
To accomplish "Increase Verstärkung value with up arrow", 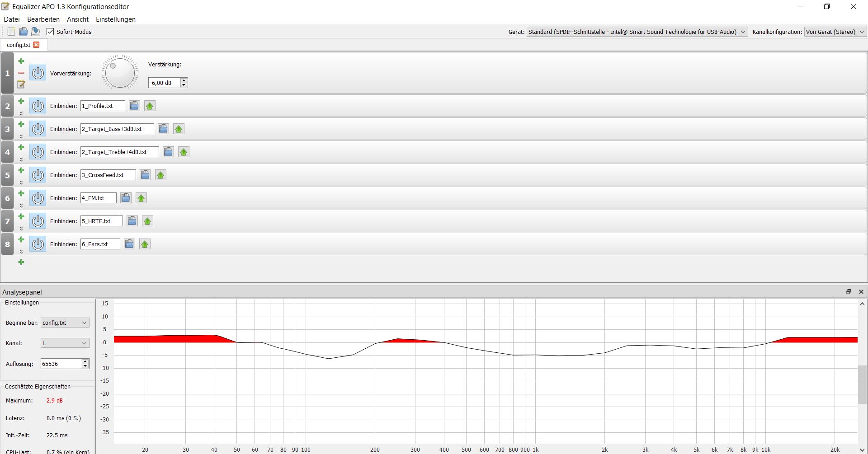I will point(184,80).
